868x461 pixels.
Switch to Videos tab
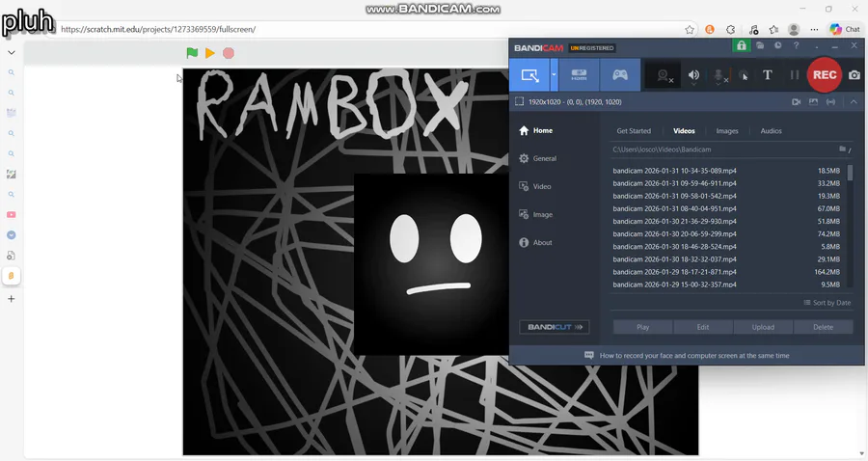pyautogui.click(x=684, y=131)
